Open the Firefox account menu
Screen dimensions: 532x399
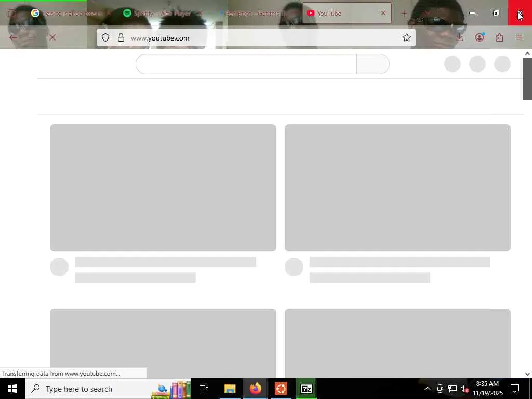(480, 37)
